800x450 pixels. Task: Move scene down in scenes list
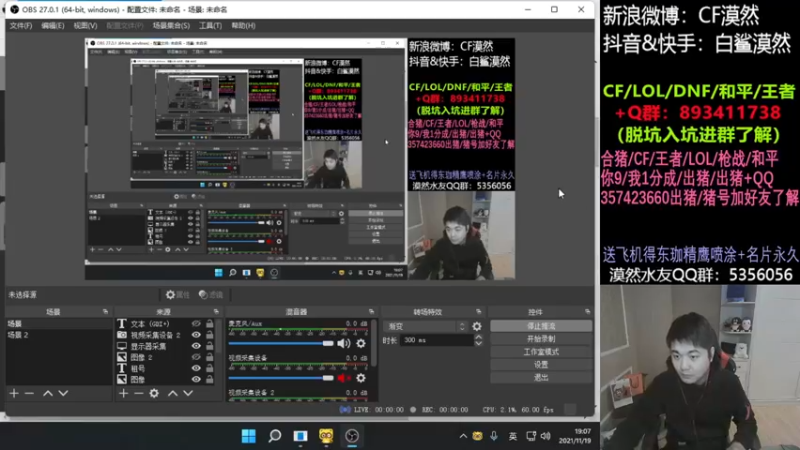pos(63,393)
